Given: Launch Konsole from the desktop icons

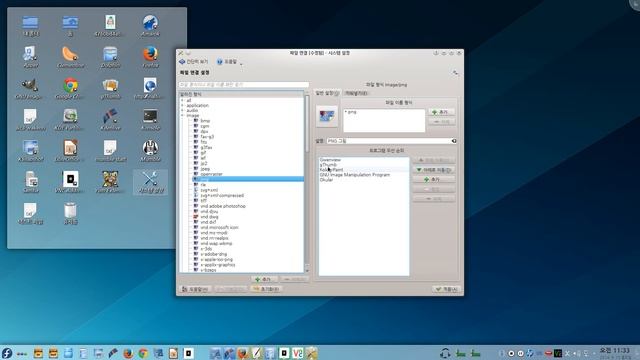Looking at the screenshot, I should 150,120.
